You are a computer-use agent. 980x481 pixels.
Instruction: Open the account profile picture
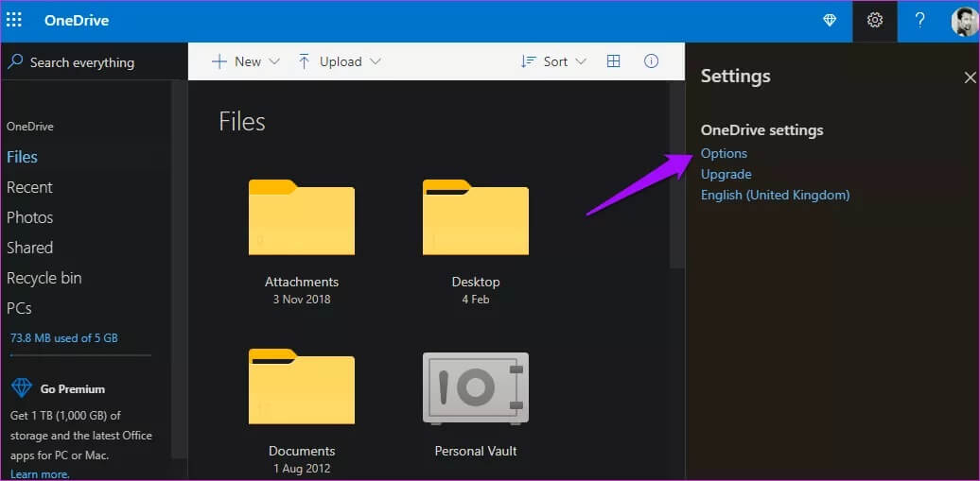tap(964, 21)
